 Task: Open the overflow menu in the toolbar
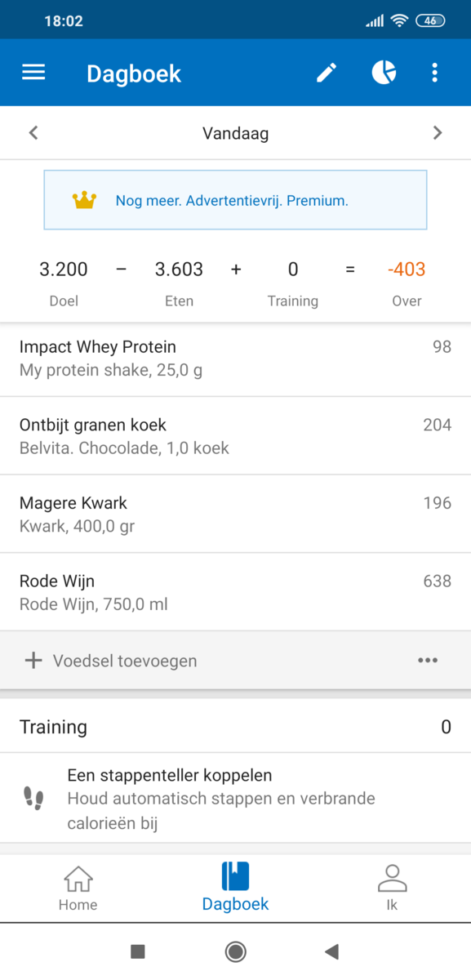(434, 72)
